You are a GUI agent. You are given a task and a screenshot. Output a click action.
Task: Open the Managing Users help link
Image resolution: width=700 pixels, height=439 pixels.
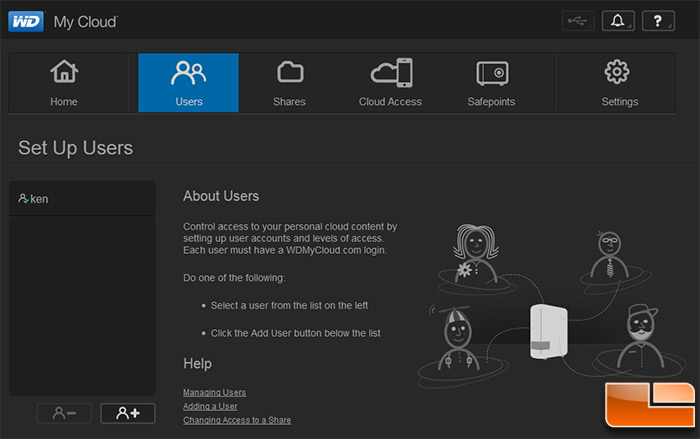pos(214,393)
